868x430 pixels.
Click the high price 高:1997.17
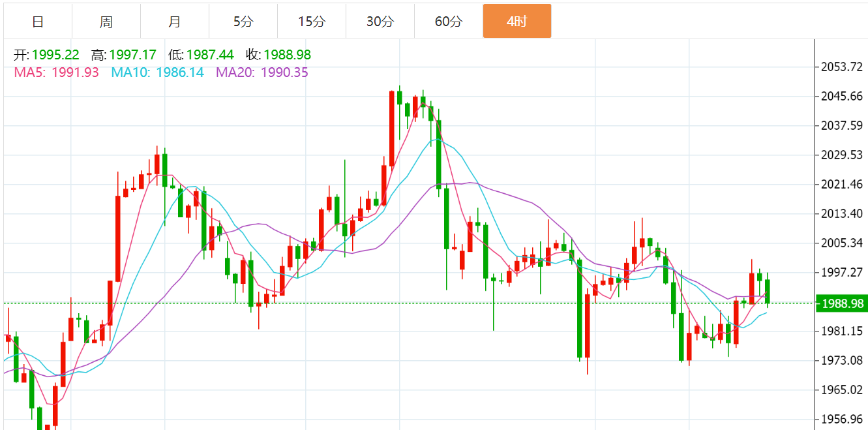124,55
